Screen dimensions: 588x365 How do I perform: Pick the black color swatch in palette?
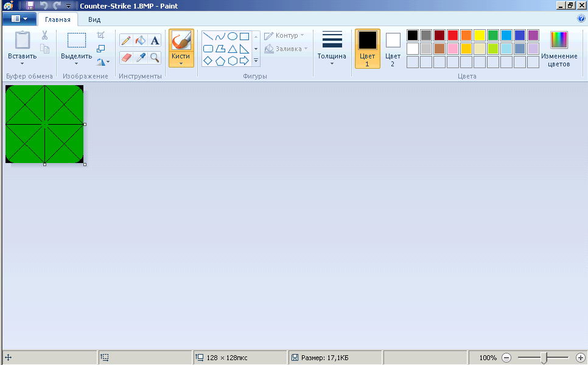point(413,35)
